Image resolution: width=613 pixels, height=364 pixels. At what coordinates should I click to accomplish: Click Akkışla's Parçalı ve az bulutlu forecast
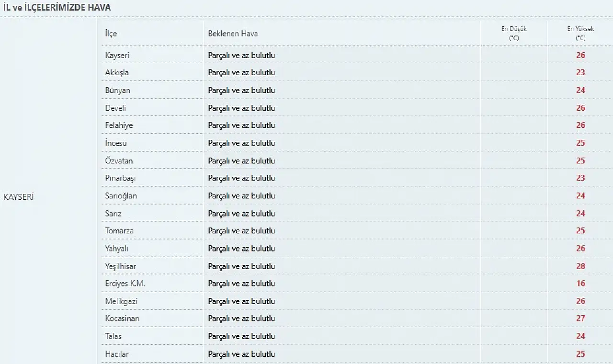242,73
